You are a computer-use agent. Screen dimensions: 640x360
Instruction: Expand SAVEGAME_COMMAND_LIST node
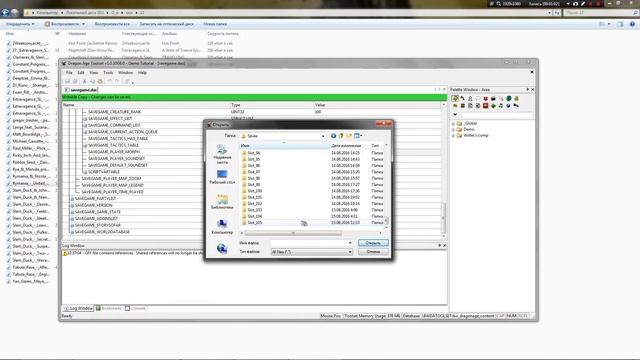coord(85,125)
